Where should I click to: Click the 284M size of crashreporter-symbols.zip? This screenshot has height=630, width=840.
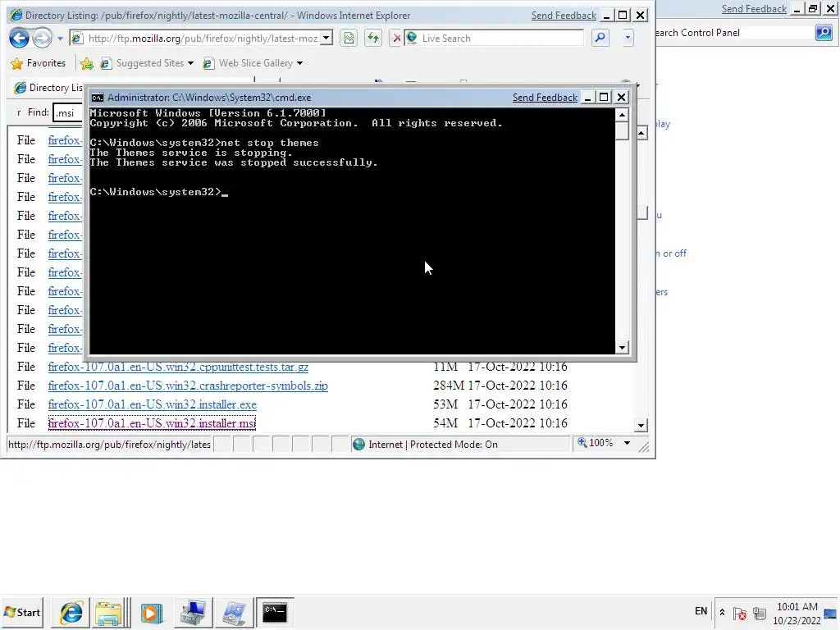coord(449,386)
